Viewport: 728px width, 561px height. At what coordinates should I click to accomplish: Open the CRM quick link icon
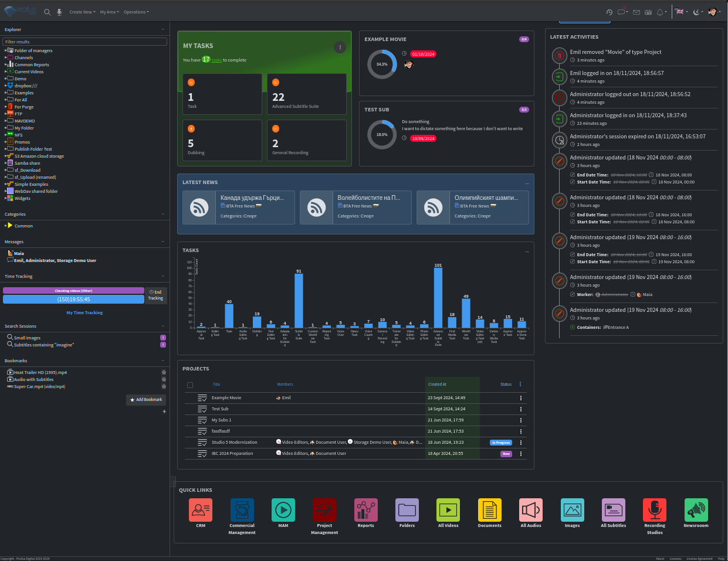[200, 510]
